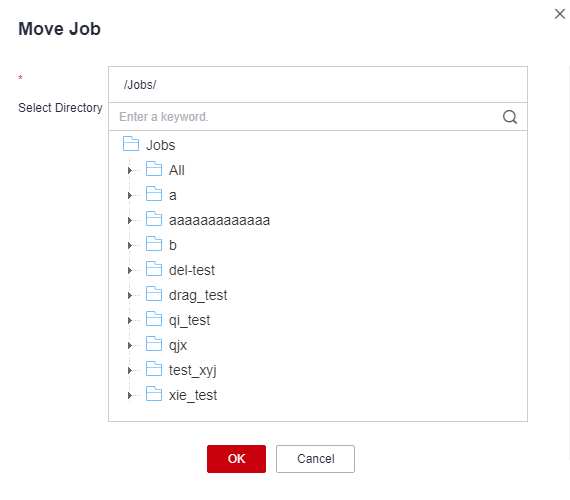
Task: Expand the All folder arrow
Action: pyautogui.click(x=129, y=171)
